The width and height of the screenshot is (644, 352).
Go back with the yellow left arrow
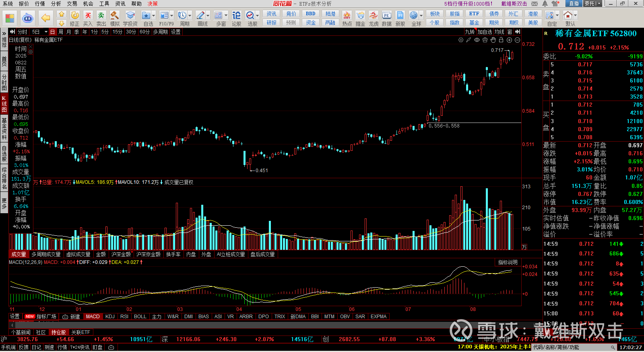(x=45, y=18)
